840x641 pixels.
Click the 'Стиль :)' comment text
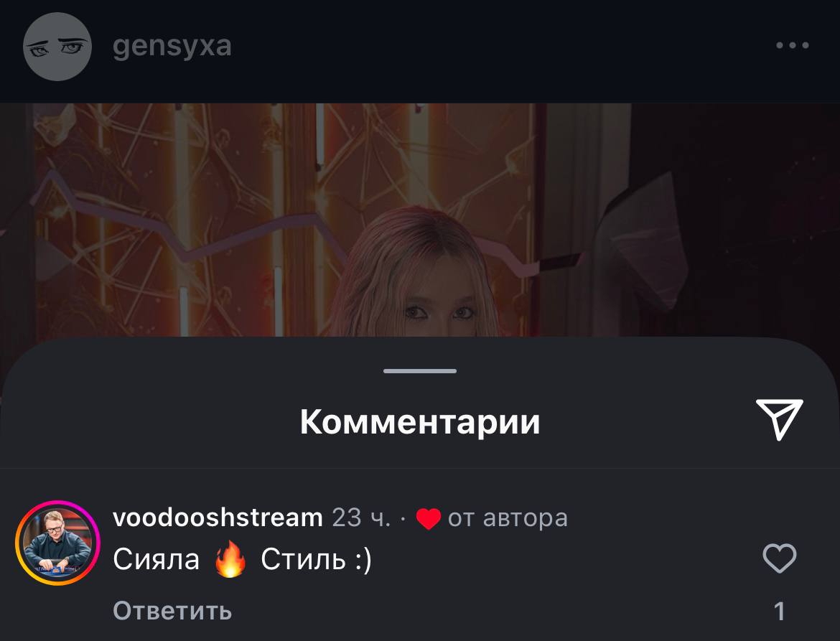316,560
